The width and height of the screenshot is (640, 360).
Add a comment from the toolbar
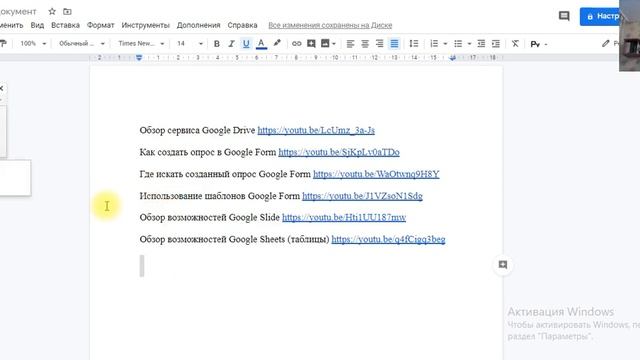311,43
